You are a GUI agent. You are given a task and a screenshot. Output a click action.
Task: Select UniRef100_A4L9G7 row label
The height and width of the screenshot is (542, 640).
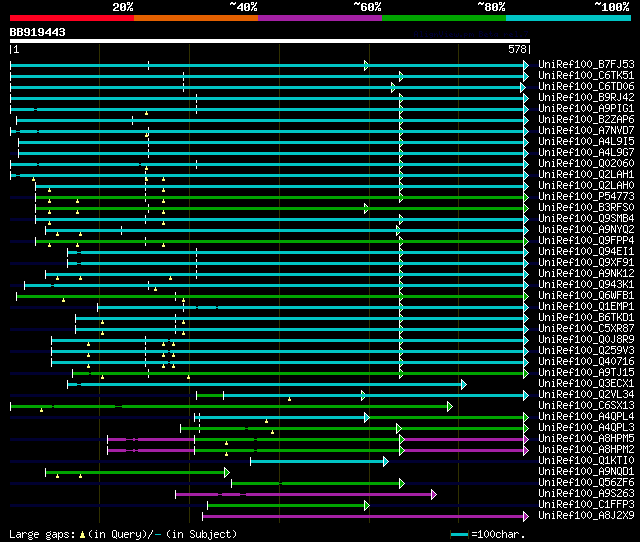pyautogui.click(x=586, y=153)
